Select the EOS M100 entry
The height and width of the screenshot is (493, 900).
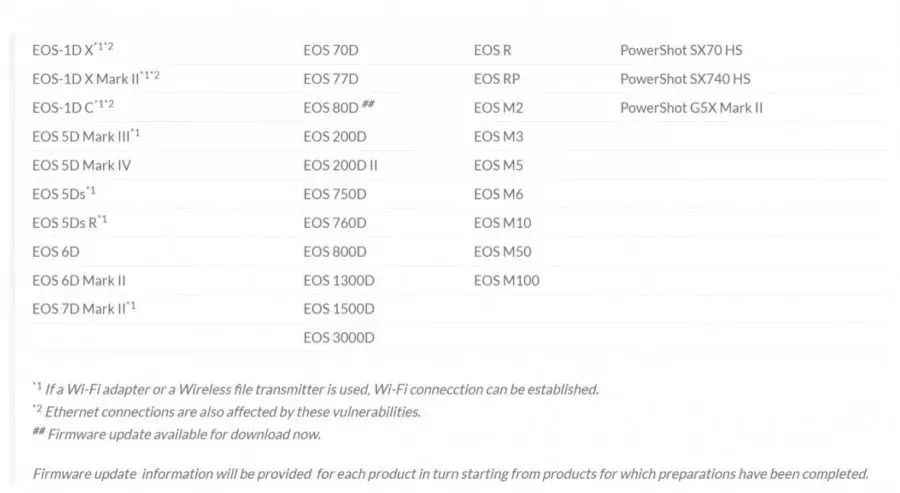tap(506, 280)
